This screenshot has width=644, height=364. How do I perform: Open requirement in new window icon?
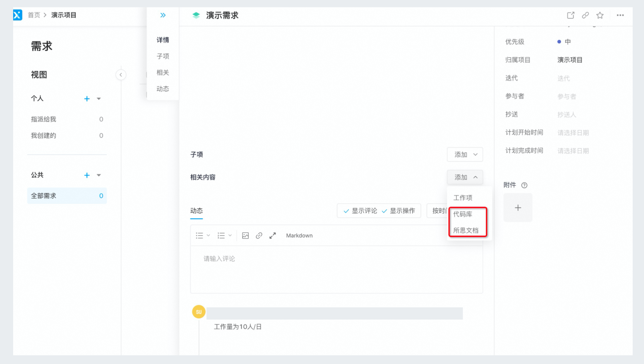[570, 15]
